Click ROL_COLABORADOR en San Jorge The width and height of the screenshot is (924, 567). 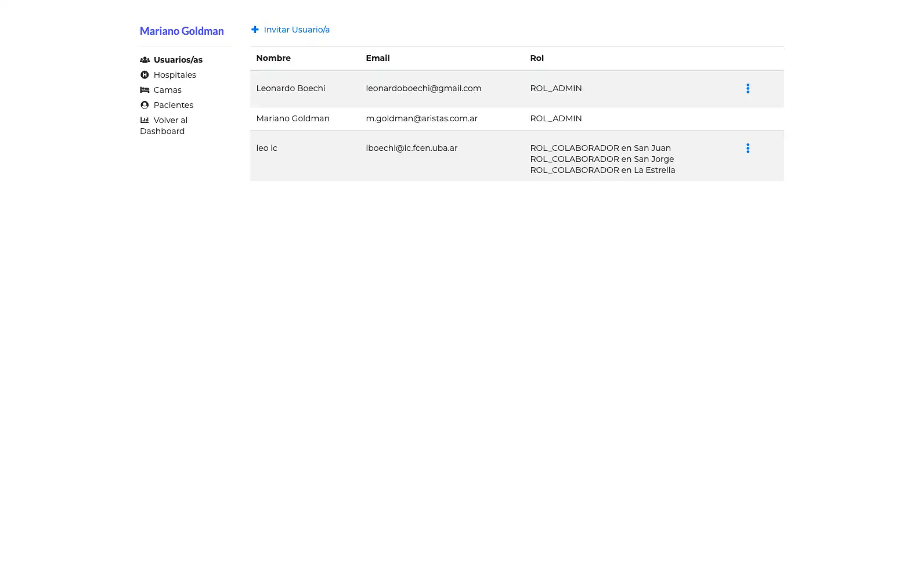point(602,159)
